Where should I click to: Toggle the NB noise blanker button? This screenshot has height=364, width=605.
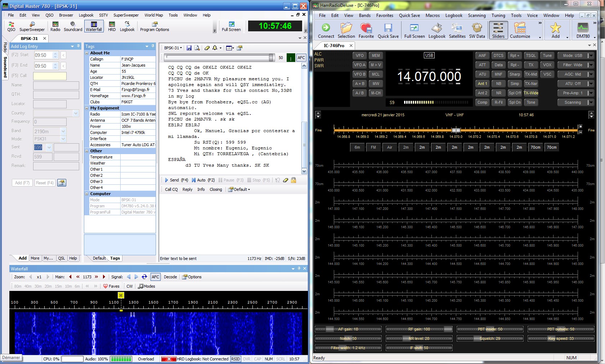pos(498,84)
